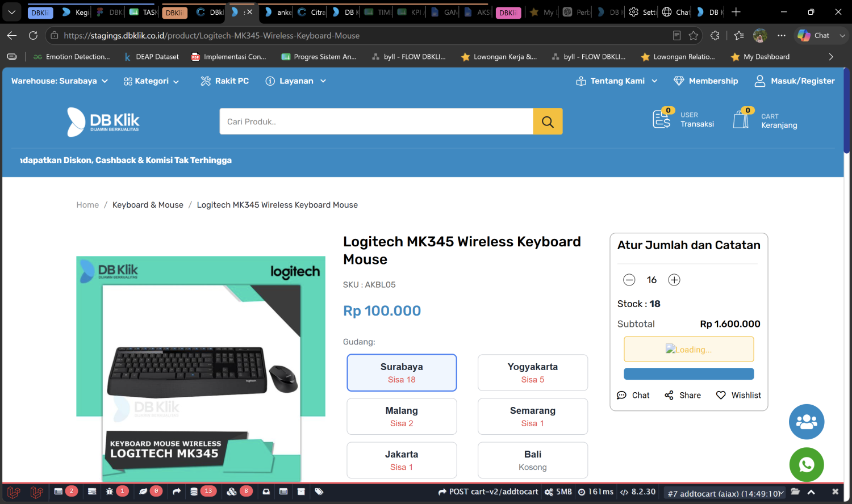Select the Malang warehouse option
The image size is (852, 504).
point(402,417)
